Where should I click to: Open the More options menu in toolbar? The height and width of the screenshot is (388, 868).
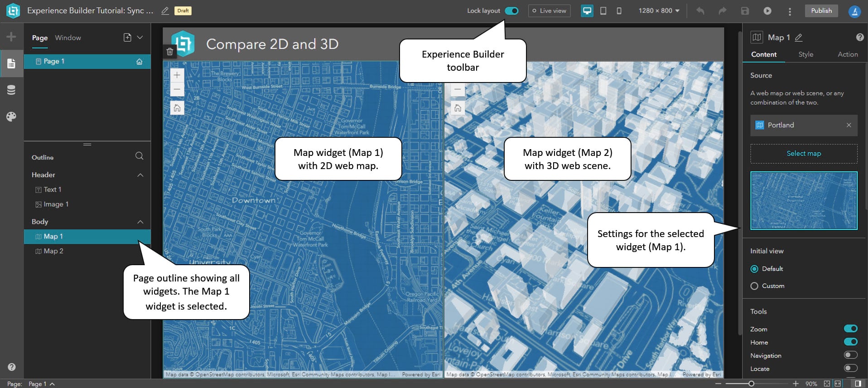pos(790,11)
